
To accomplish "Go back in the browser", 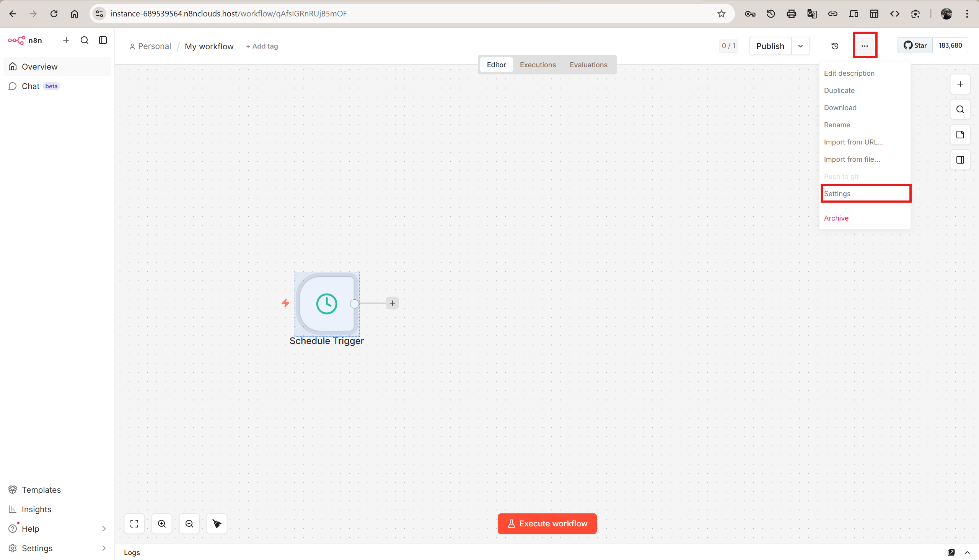I will pyautogui.click(x=12, y=14).
